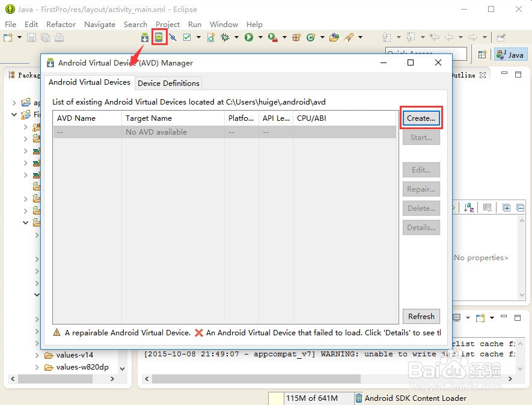Click the New Java Package icon
The height and width of the screenshot is (405, 532).
tap(296, 37)
